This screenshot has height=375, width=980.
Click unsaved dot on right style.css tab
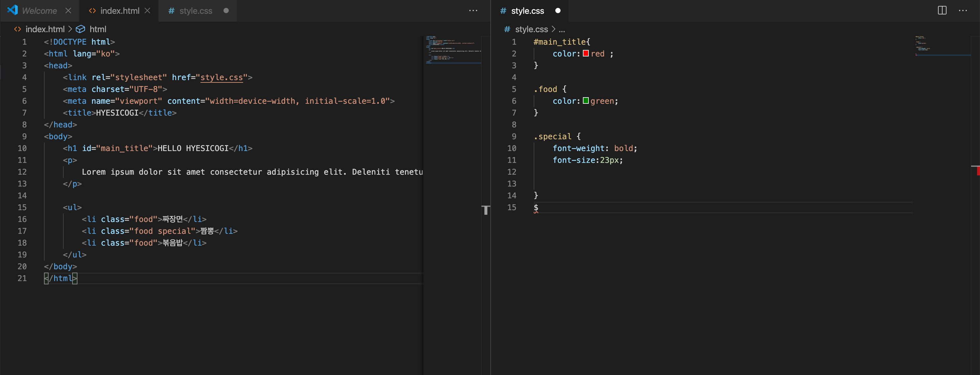(558, 11)
